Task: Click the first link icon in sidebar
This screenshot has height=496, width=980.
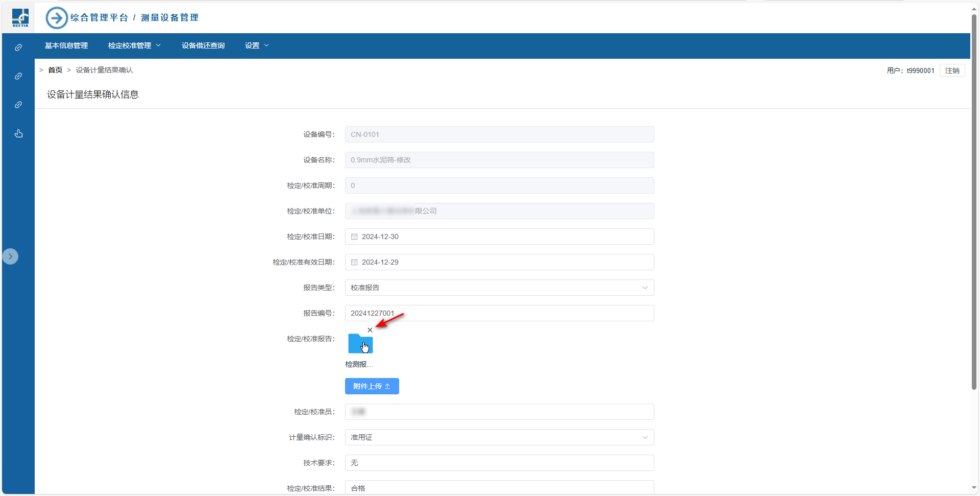Action: [18, 48]
